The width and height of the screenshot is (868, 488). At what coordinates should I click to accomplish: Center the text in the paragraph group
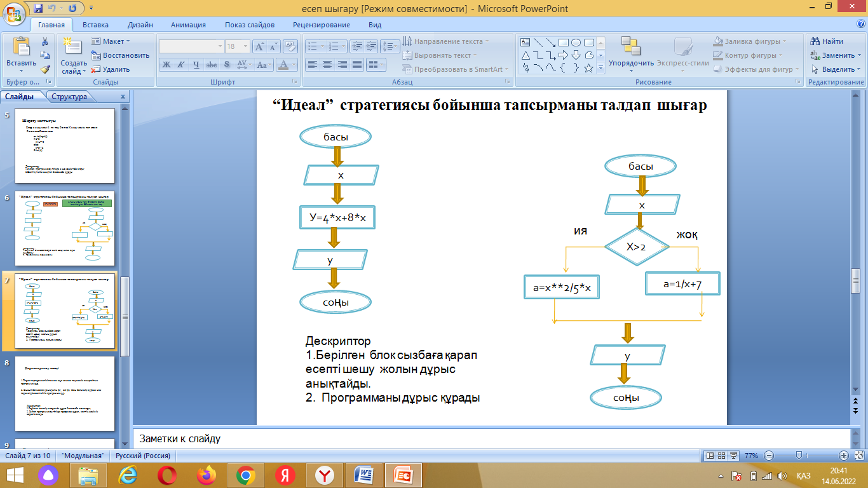[x=327, y=64]
